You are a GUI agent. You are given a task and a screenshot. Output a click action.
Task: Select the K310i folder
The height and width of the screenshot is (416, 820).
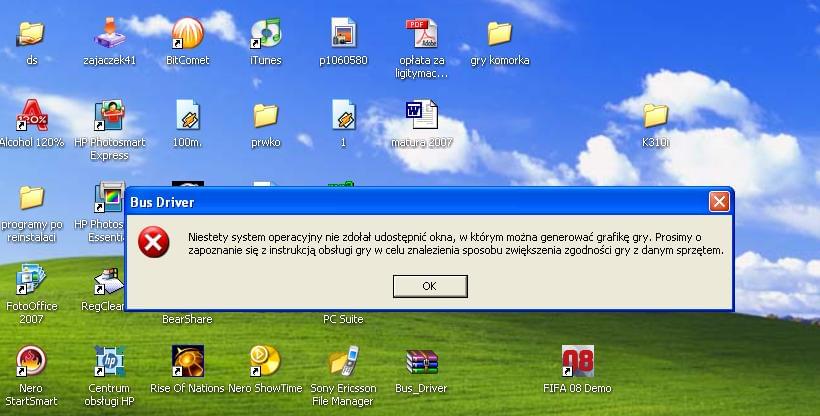click(x=655, y=116)
